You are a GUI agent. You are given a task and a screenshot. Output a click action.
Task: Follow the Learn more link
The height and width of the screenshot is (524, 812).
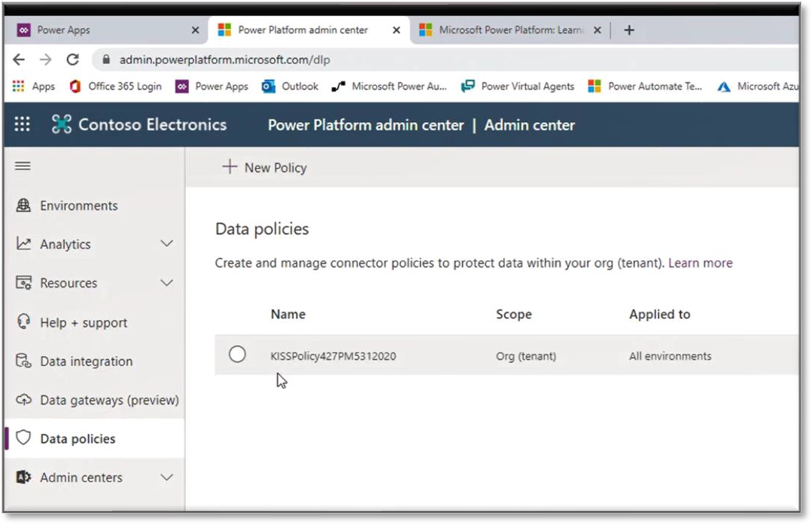700,263
